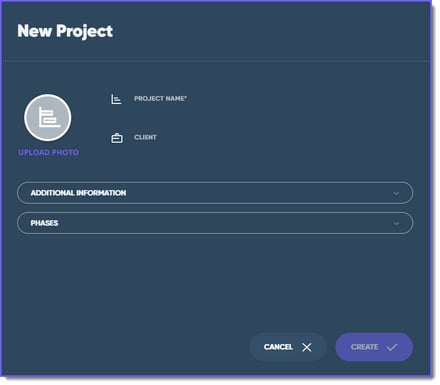Click the Create button
This screenshot has width=440, height=385.
coord(374,347)
